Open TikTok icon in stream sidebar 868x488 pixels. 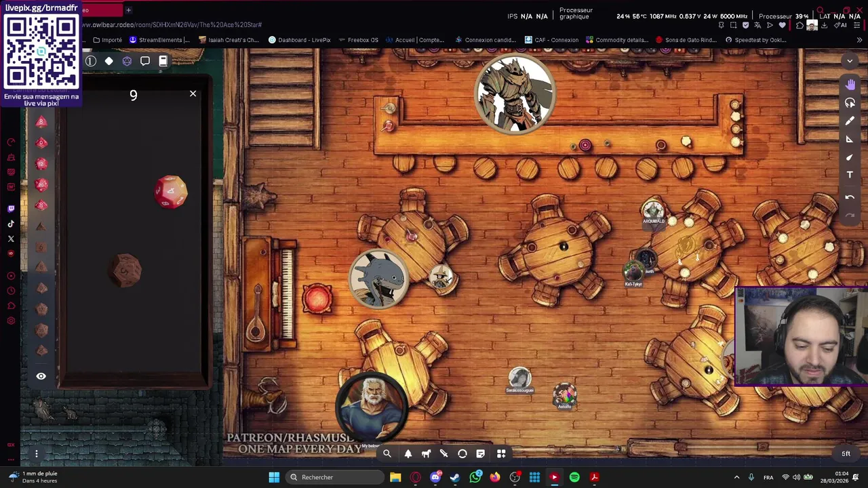tap(11, 224)
